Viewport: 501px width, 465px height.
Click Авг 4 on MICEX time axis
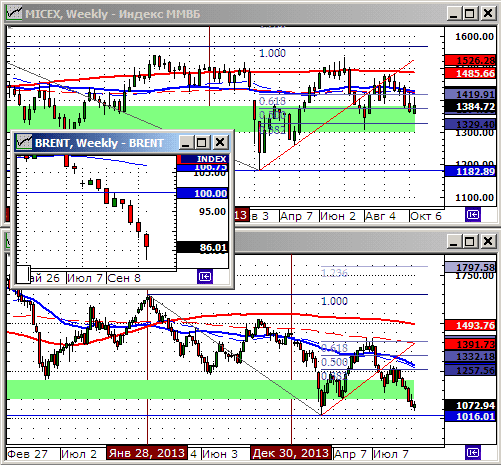(380, 216)
